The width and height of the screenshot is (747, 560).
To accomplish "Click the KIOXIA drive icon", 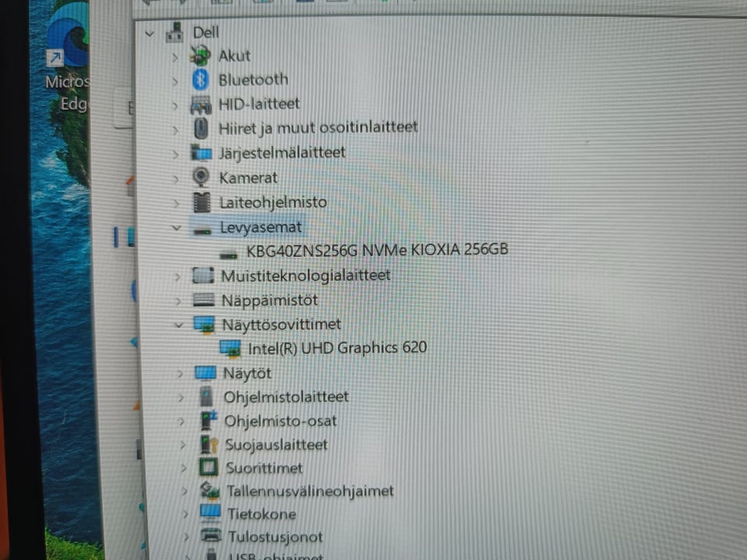I will 229,255.
